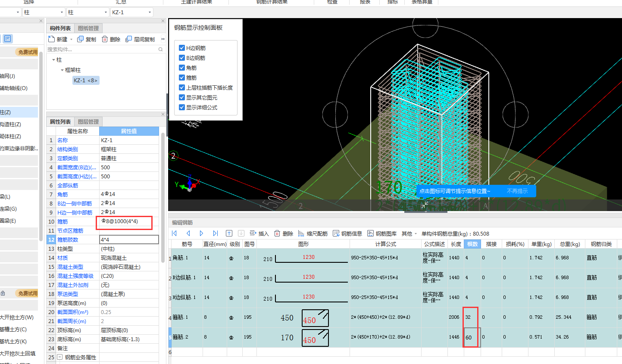Click the 计算公式 column header
The height and width of the screenshot is (364, 622).
click(385, 244)
